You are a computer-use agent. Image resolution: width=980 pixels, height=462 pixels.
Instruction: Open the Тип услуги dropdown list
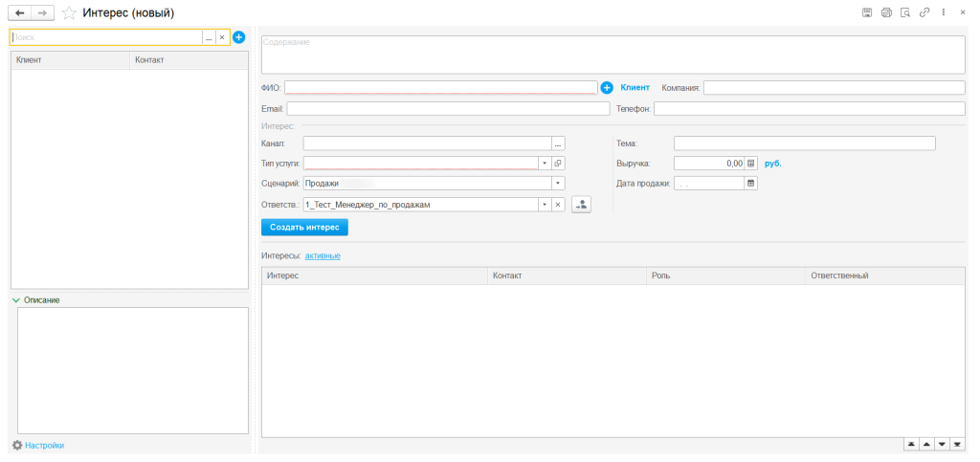point(544,164)
